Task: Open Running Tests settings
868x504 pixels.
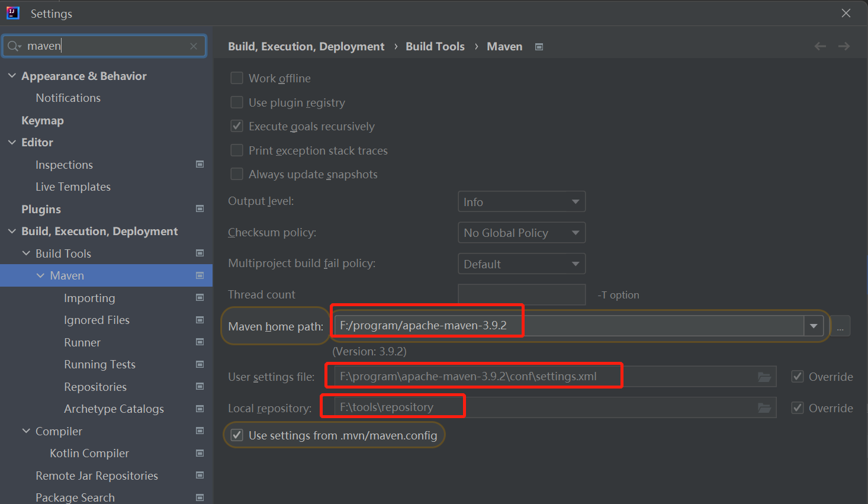Action: point(99,364)
